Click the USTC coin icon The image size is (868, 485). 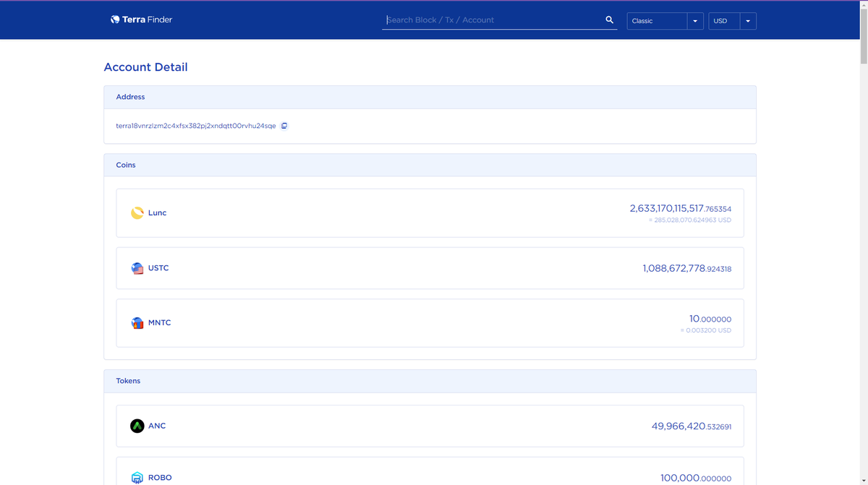tap(137, 268)
